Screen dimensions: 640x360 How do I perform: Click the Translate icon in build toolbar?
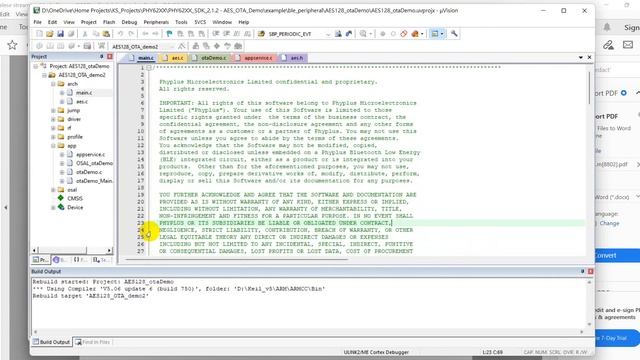39,46
